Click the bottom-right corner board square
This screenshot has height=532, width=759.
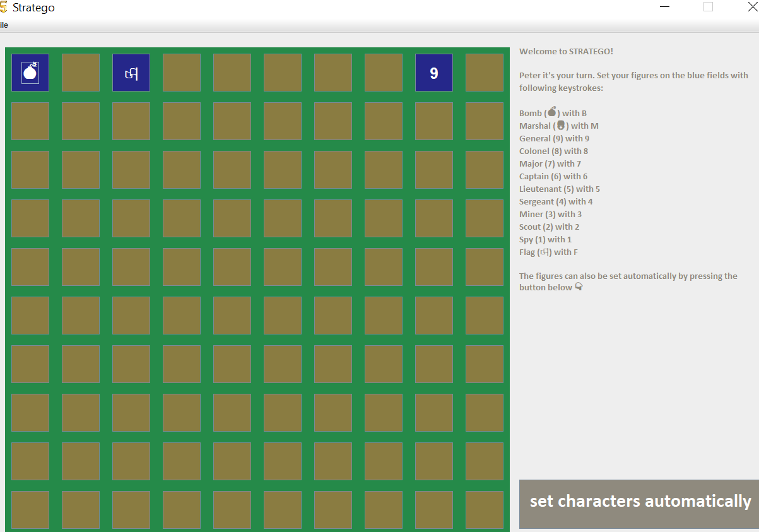[x=485, y=510]
